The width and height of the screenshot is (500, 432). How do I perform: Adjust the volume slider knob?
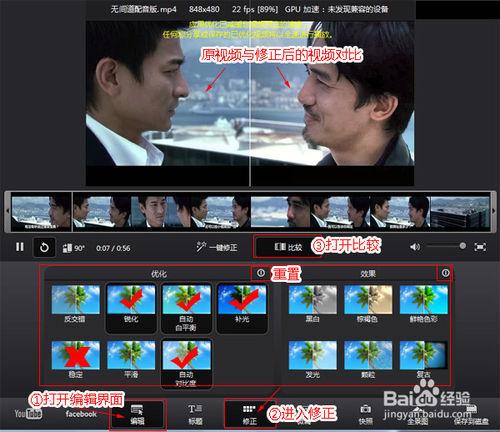[462, 246]
